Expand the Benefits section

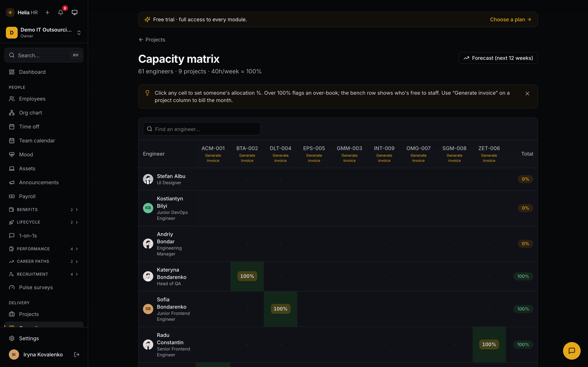[44, 210]
